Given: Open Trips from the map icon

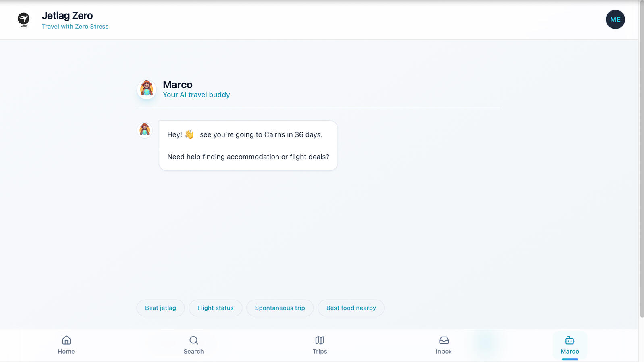Looking at the screenshot, I should click(320, 340).
